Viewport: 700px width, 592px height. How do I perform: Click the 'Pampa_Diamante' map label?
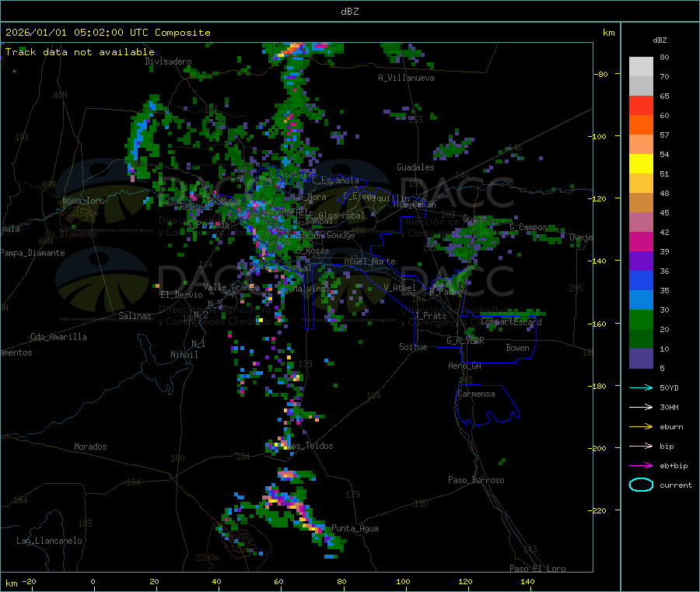click(33, 253)
